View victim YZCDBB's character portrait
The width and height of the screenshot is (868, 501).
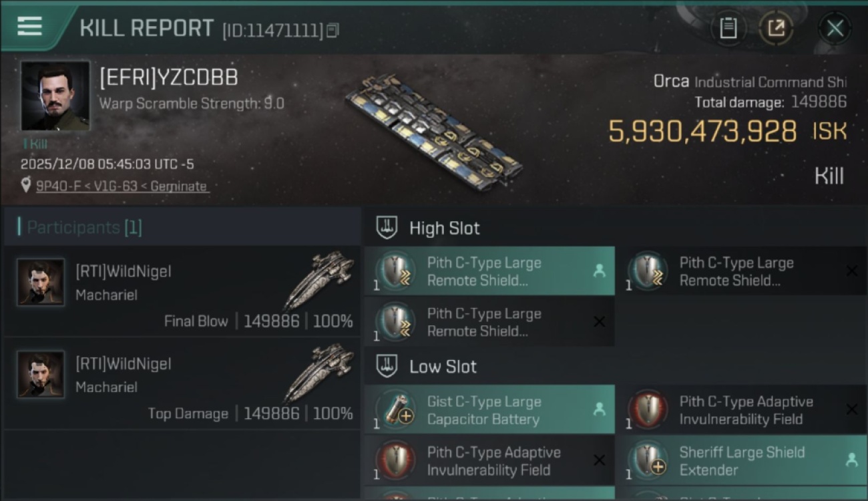point(55,96)
